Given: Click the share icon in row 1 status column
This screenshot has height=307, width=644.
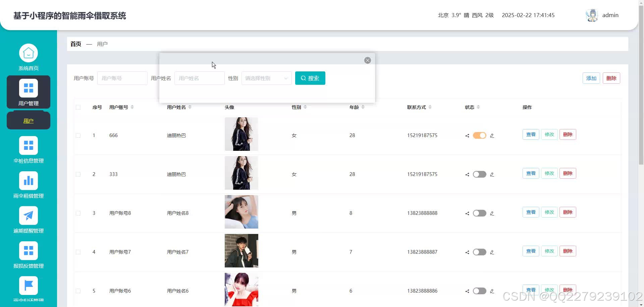Looking at the screenshot, I should point(467,135).
